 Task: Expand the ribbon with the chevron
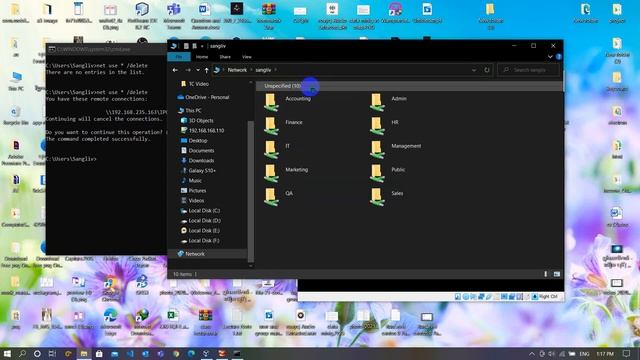pyautogui.click(x=550, y=57)
